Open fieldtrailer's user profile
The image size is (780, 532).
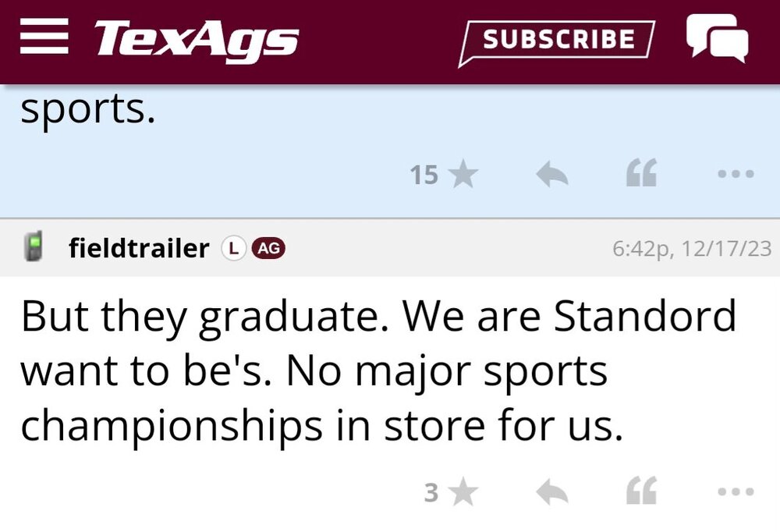coord(139,248)
